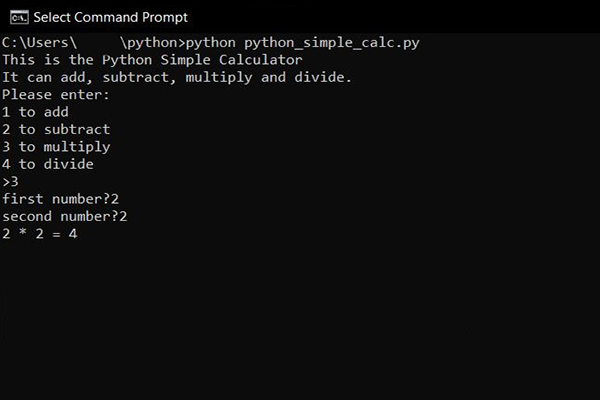Click the "Please enter:" prompt line

56,95
